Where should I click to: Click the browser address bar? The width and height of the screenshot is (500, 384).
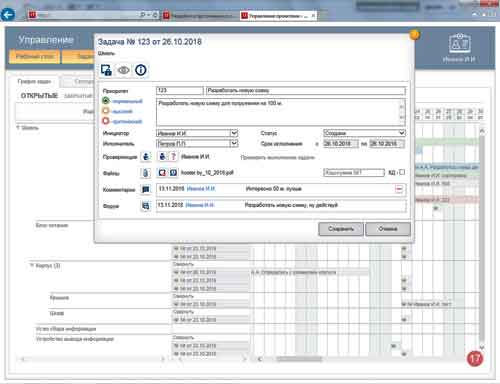tap(88, 15)
